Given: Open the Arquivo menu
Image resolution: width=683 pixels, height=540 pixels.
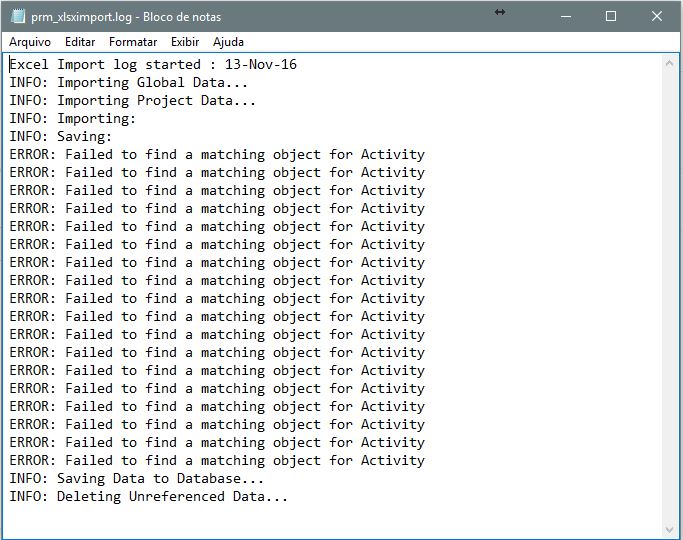Looking at the screenshot, I should point(30,42).
